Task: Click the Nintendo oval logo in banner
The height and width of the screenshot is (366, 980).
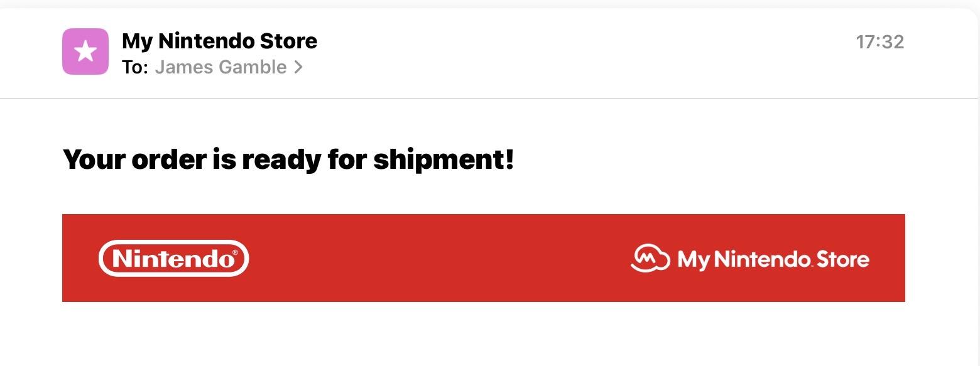Action: [x=174, y=258]
